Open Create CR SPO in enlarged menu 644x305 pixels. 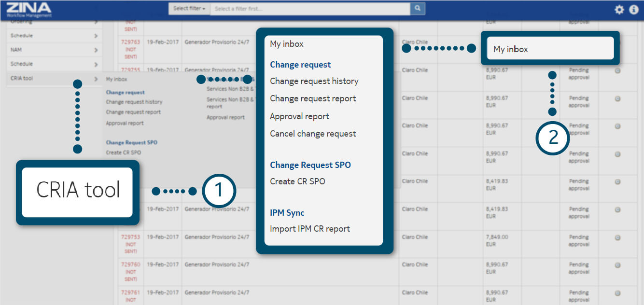(297, 181)
